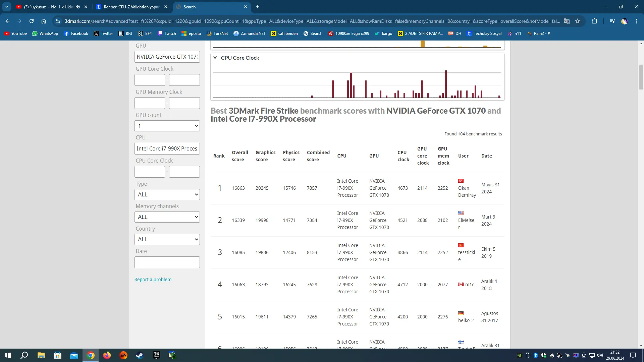The image size is (644, 362).
Task: Bookmark this page with star icon
Action: (578, 21)
